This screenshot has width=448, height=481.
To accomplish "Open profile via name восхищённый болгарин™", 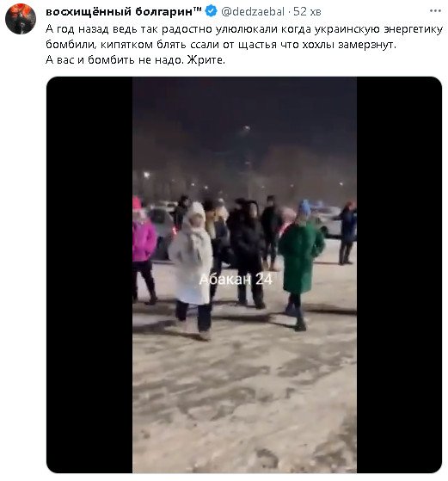I will coord(124,12).
